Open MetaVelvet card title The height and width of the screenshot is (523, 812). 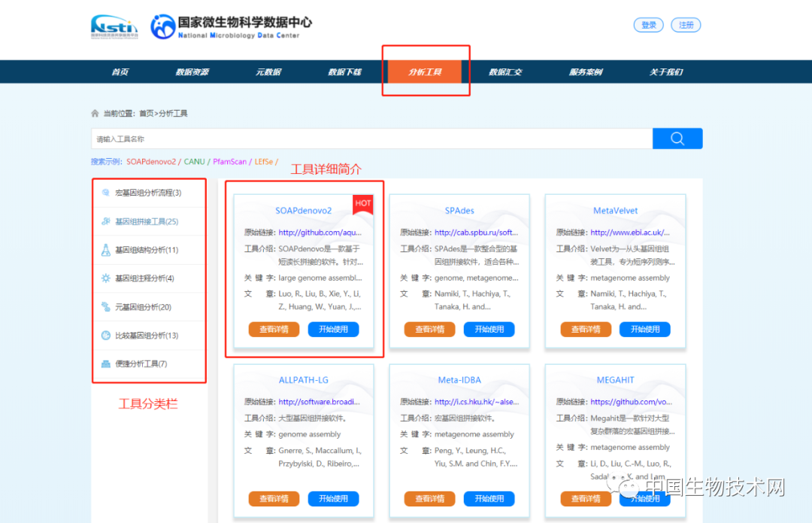pos(615,211)
